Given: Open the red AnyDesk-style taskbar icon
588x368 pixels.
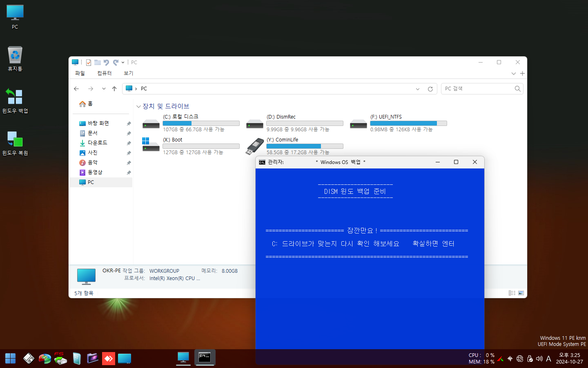Looking at the screenshot, I should coord(108,359).
